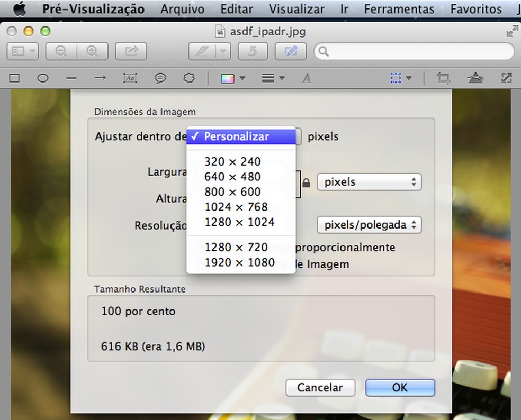Open the color picker swatch
521x420 pixels.
click(x=228, y=79)
